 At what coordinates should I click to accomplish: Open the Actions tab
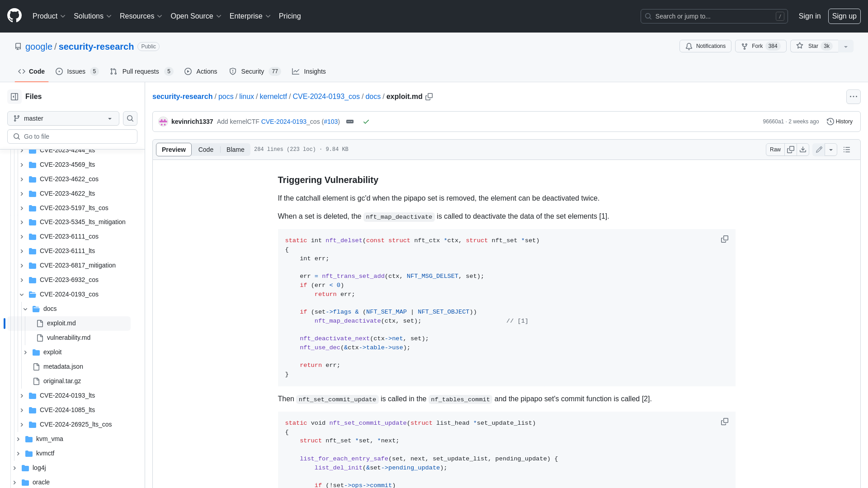[x=201, y=71]
